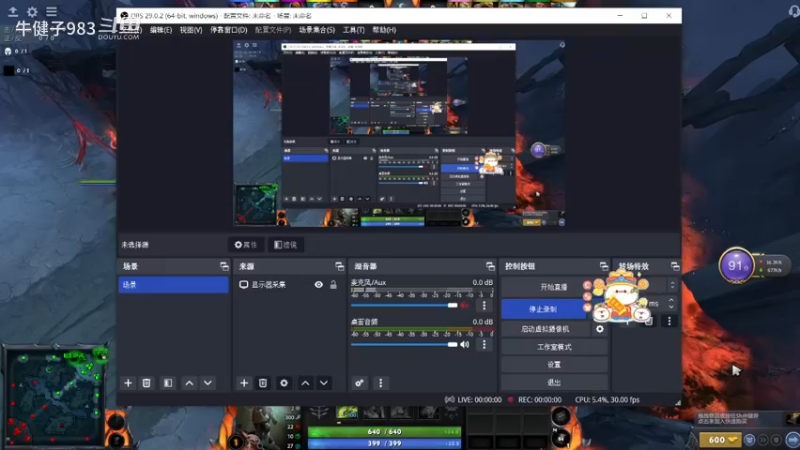800x450 pixels.
Task: Click the 滤镜 filters button
Action: pyautogui.click(x=286, y=245)
